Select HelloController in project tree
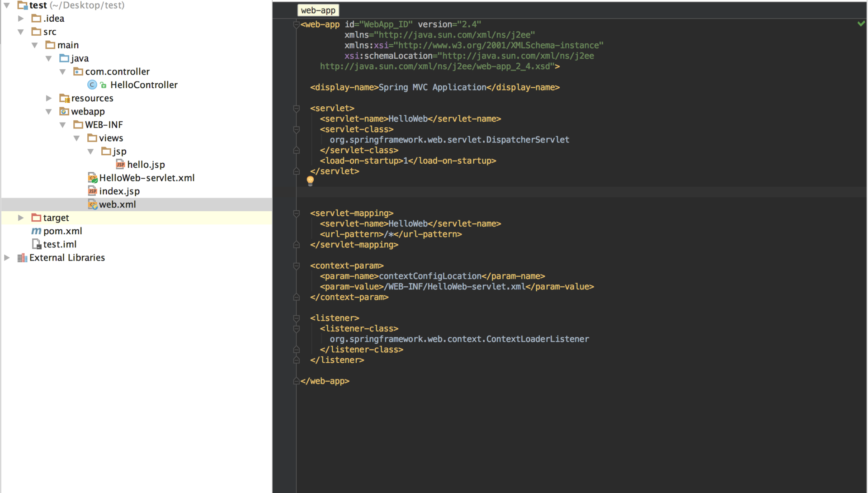Screen dimensions: 868x493 coord(144,85)
